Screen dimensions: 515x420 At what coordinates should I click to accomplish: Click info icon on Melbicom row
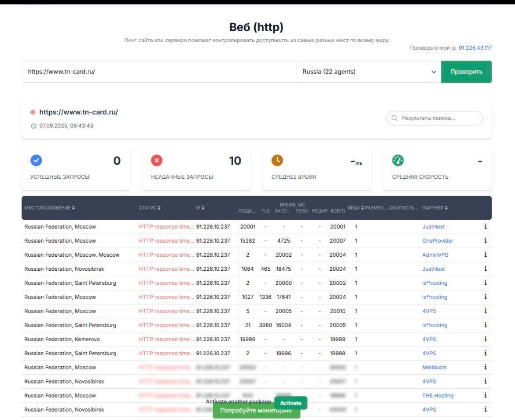point(485,368)
